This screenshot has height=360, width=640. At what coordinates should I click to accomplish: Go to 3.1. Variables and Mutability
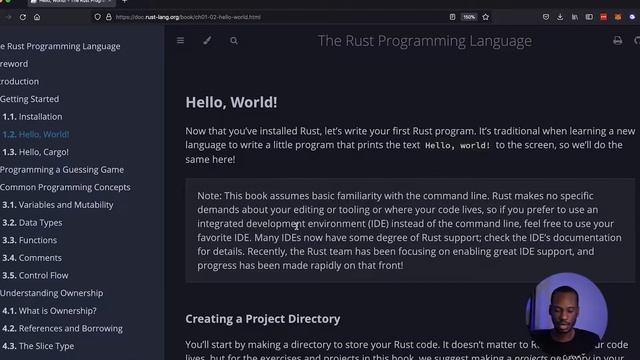click(58, 204)
